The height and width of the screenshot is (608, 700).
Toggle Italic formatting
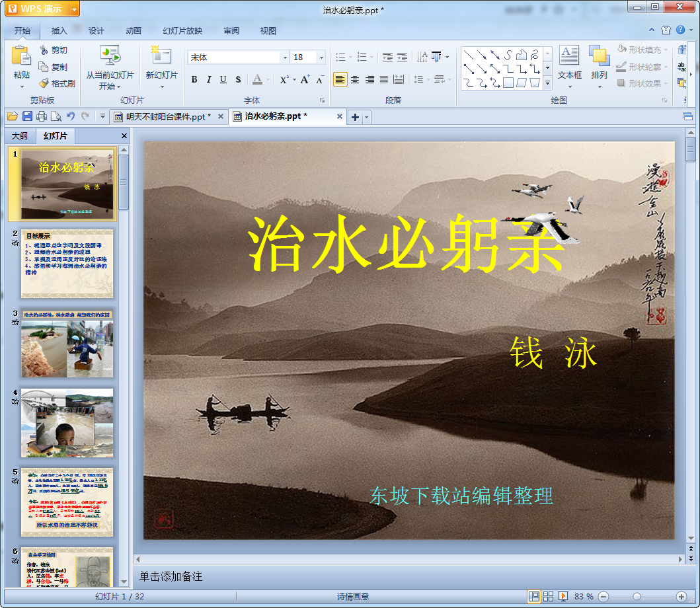(208, 79)
